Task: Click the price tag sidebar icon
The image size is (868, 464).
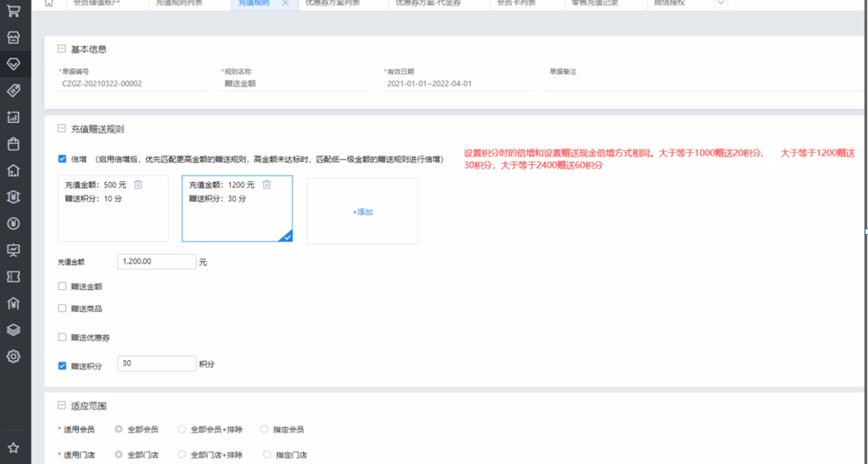Action: 13,90
